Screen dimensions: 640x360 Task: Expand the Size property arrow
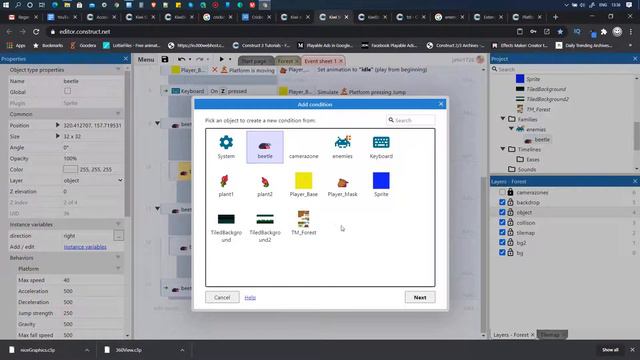[58, 136]
